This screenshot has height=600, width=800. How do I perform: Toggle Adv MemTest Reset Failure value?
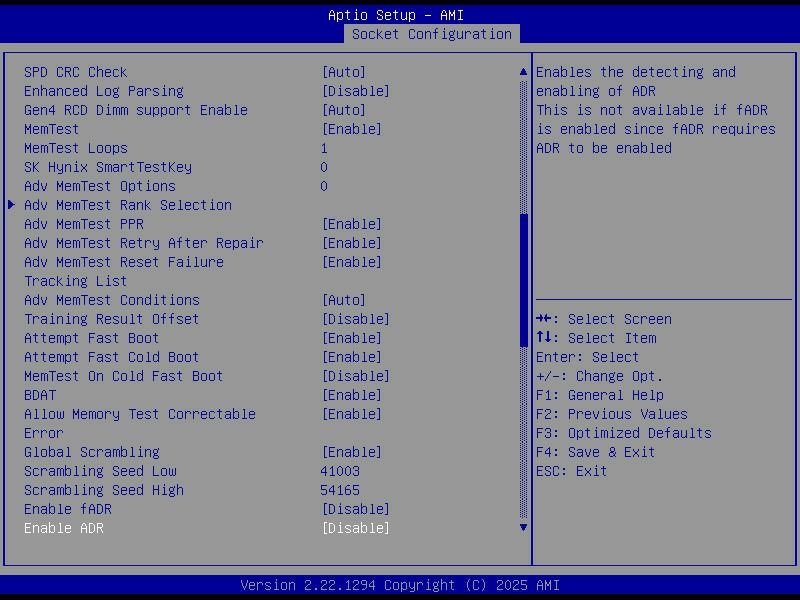(x=352, y=262)
